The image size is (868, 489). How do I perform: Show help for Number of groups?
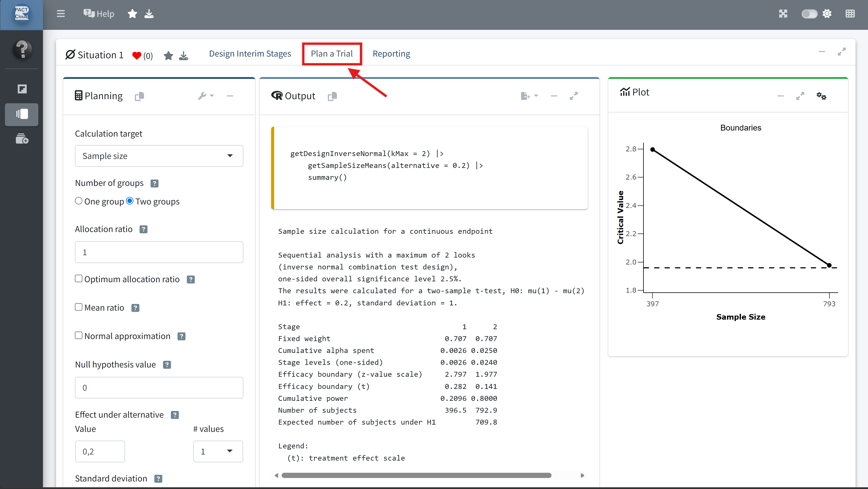154,183
